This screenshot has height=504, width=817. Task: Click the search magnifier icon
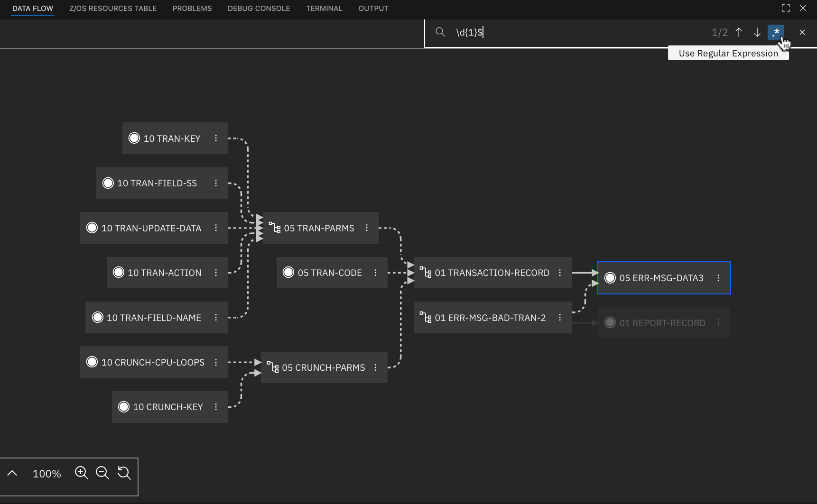coord(440,32)
